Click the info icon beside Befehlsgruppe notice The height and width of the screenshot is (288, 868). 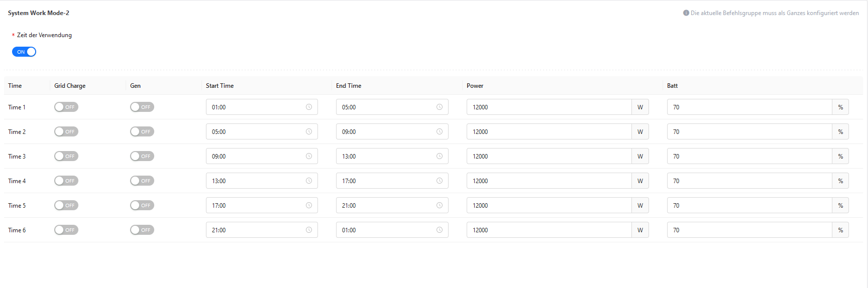[x=686, y=13]
